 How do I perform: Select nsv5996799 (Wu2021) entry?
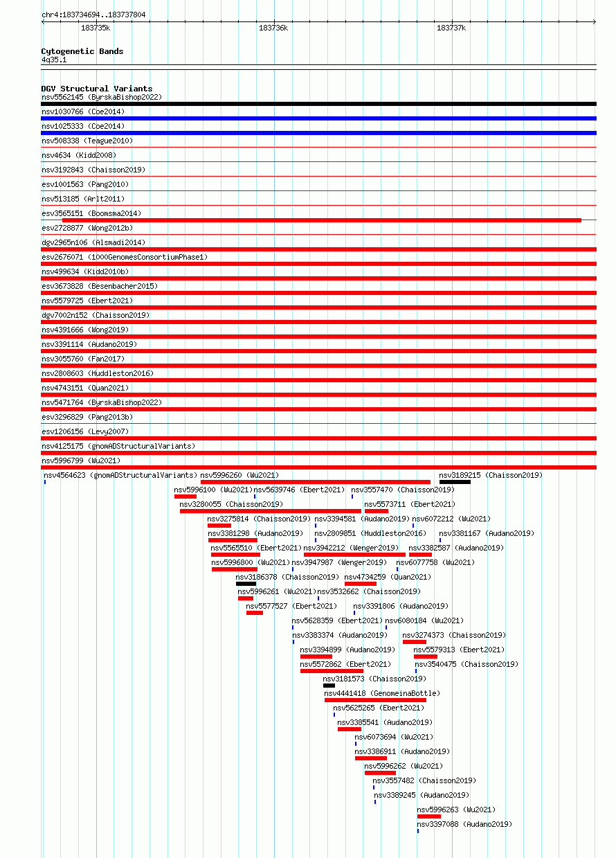coord(81,461)
